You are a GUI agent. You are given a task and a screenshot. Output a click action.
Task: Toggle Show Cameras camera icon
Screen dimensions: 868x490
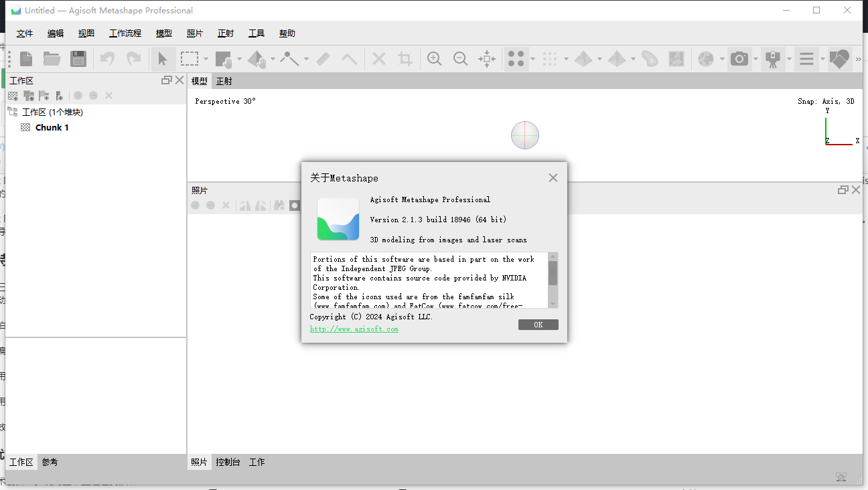click(x=739, y=59)
